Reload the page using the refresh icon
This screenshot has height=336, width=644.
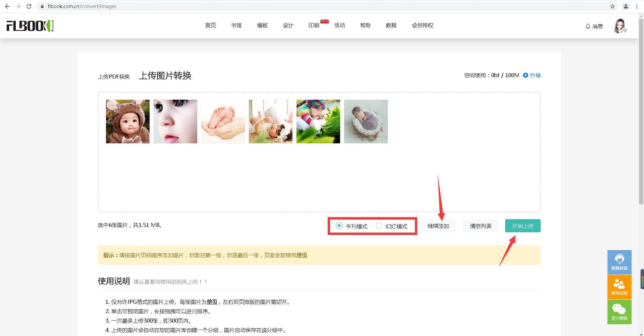(29, 6)
